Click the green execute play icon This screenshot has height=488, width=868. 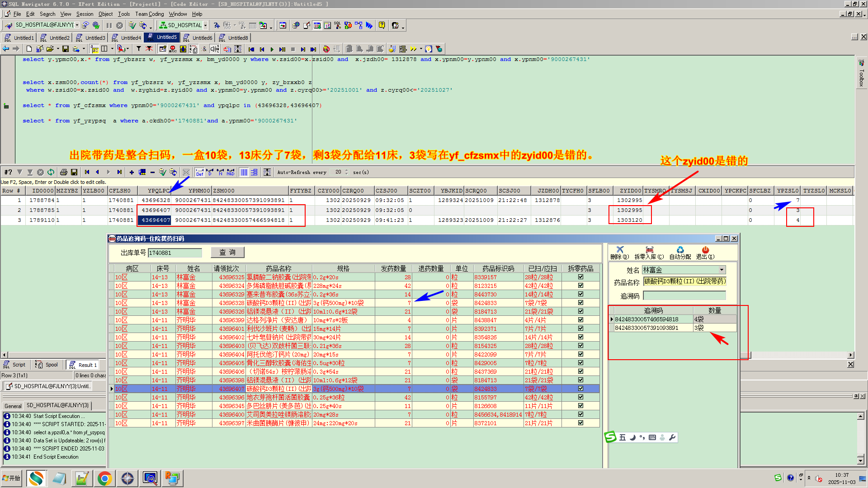coord(272,49)
